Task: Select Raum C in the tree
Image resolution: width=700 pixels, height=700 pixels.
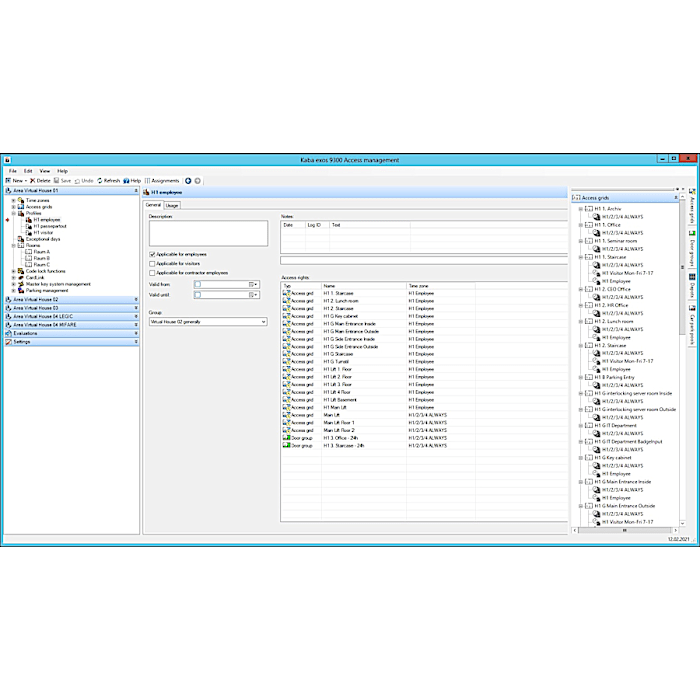Action: [x=42, y=265]
